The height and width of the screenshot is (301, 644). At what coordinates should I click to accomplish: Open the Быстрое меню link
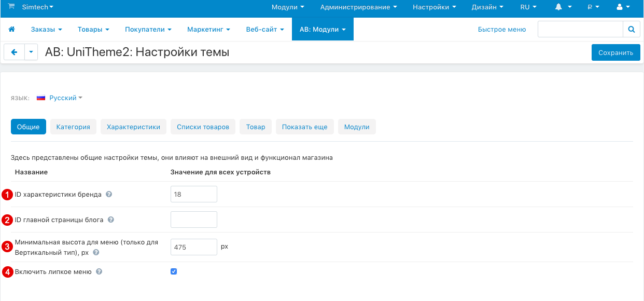pos(501,29)
